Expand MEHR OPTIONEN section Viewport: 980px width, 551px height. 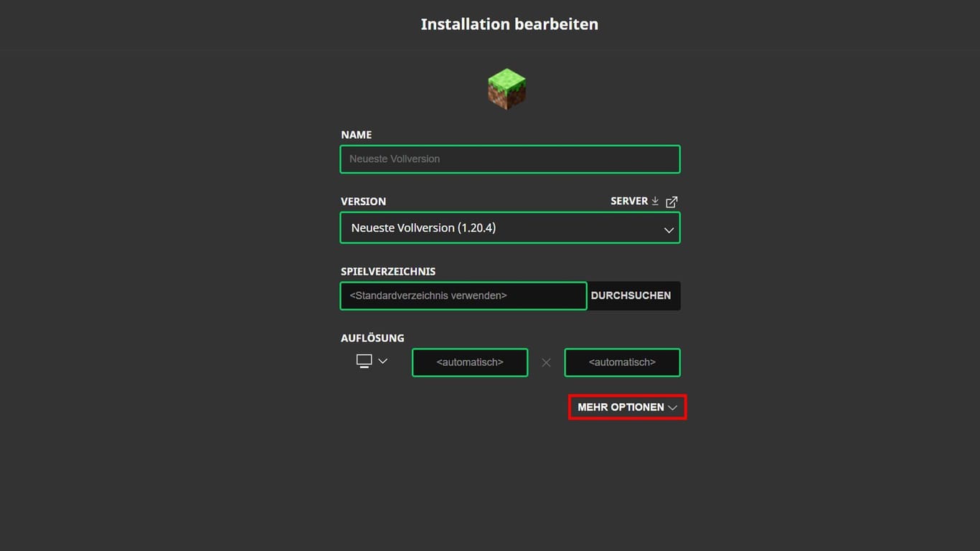(627, 407)
